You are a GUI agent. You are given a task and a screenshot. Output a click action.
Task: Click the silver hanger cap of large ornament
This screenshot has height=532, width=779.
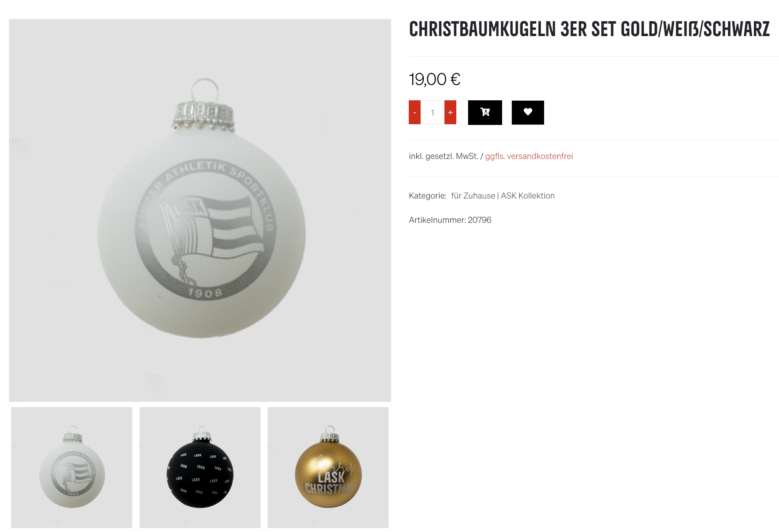pos(203,116)
